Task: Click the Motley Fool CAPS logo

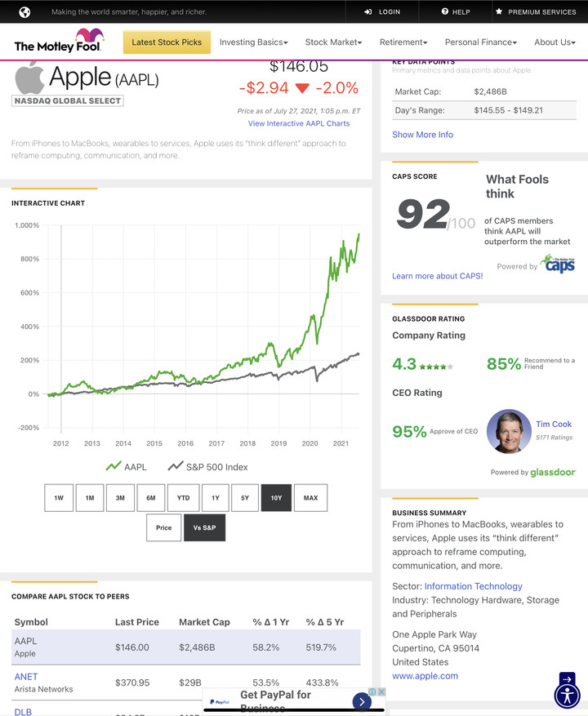Action: tap(559, 264)
